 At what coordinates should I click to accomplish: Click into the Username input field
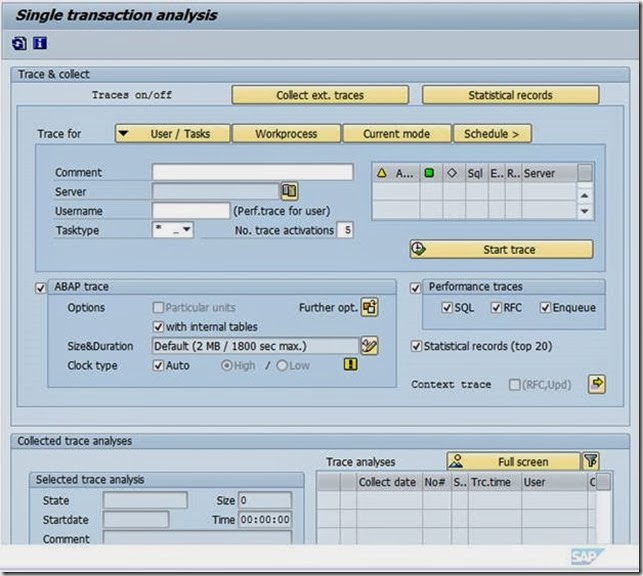pyautogui.click(x=191, y=211)
